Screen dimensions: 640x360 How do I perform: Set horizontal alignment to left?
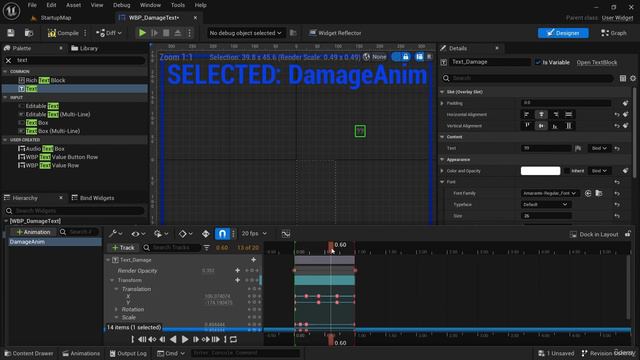(x=527, y=114)
